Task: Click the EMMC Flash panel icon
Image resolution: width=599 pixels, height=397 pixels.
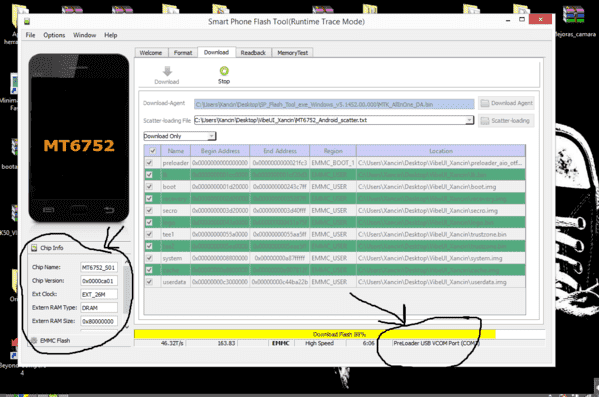Action: tap(34, 340)
